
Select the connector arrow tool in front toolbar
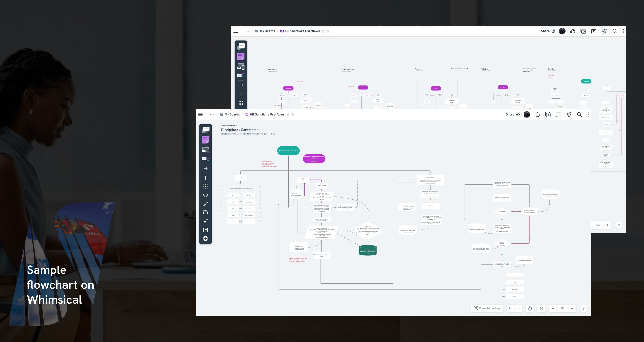[205, 169]
